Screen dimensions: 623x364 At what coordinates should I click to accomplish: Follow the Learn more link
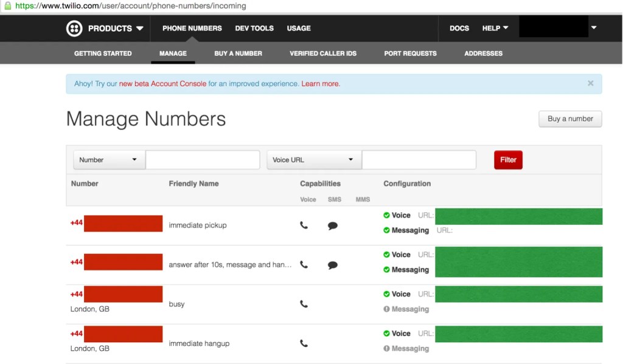(321, 84)
